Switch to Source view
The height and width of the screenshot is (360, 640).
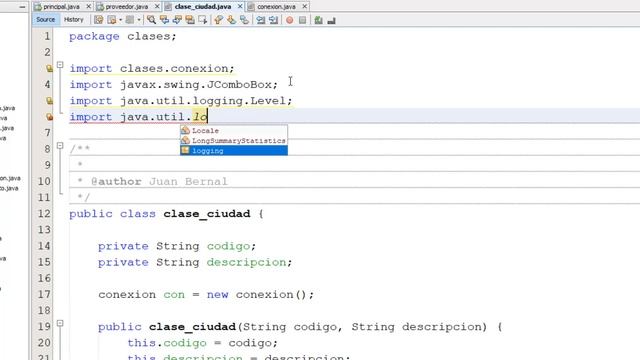pyautogui.click(x=45, y=20)
